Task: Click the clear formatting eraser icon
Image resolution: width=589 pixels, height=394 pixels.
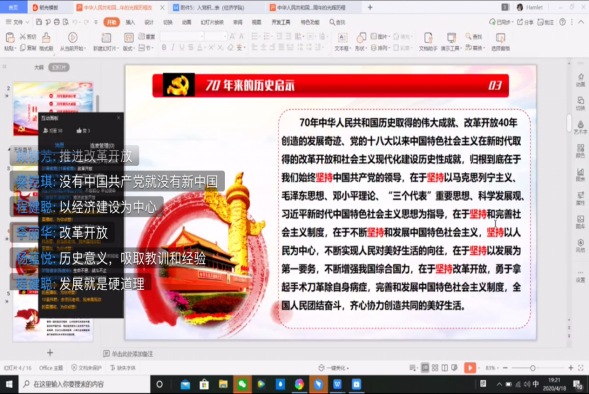Action: pos(230,48)
